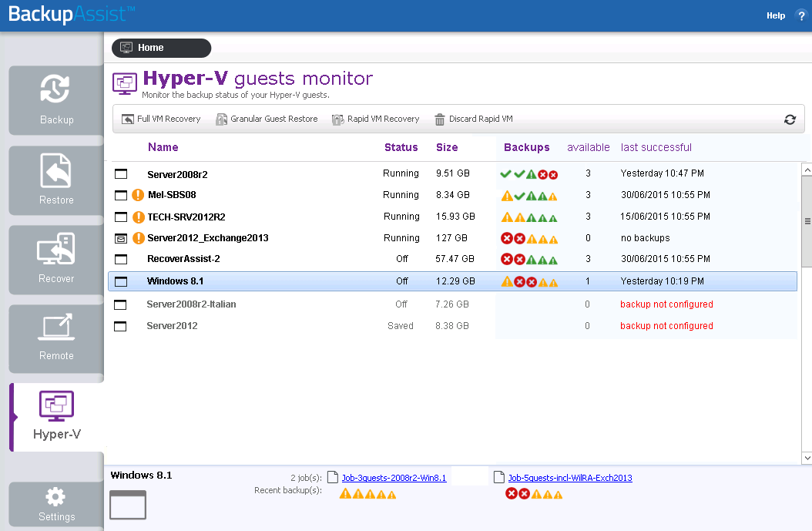Select the Windows 8.1 guest in list
Viewport: 812px width, 531px height.
[452, 281]
